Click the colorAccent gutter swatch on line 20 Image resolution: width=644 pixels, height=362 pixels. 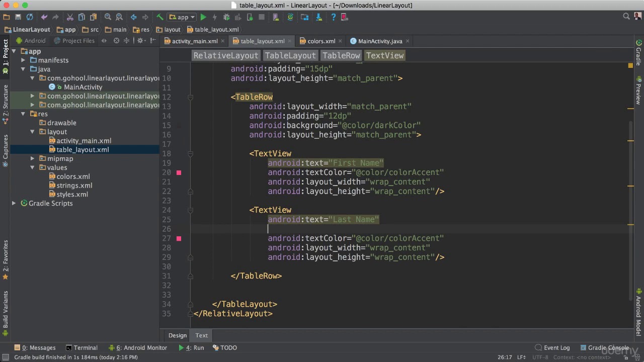click(x=179, y=172)
